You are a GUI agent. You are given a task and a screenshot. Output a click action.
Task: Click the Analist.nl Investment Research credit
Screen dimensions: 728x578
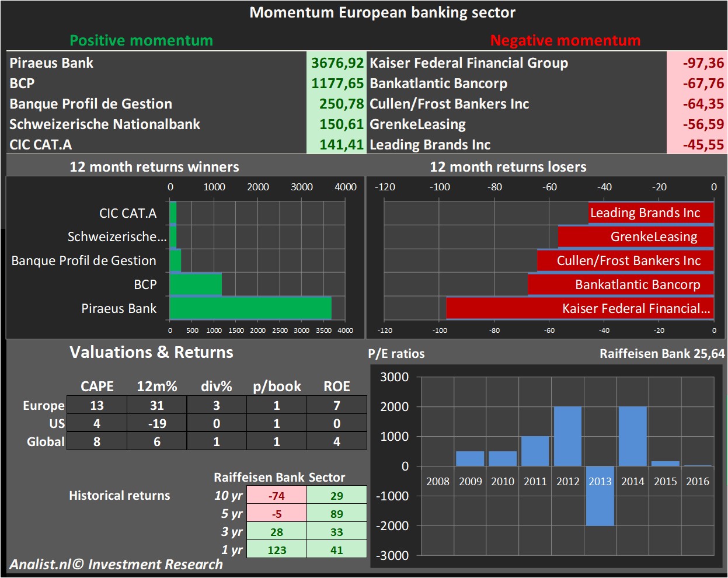116,565
